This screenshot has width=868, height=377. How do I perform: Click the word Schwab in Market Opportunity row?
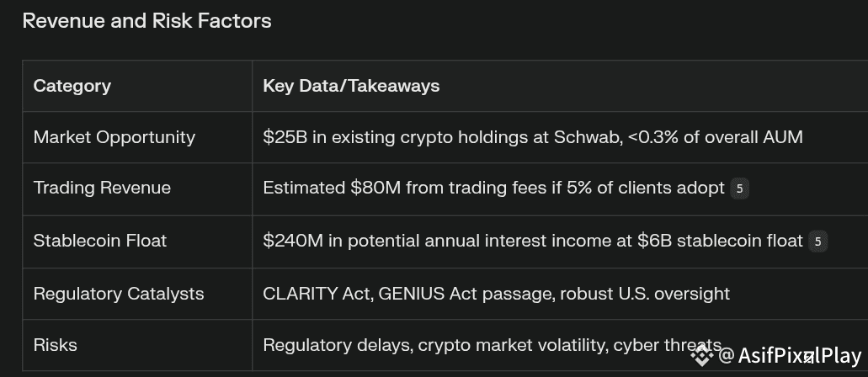click(x=588, y=137)
